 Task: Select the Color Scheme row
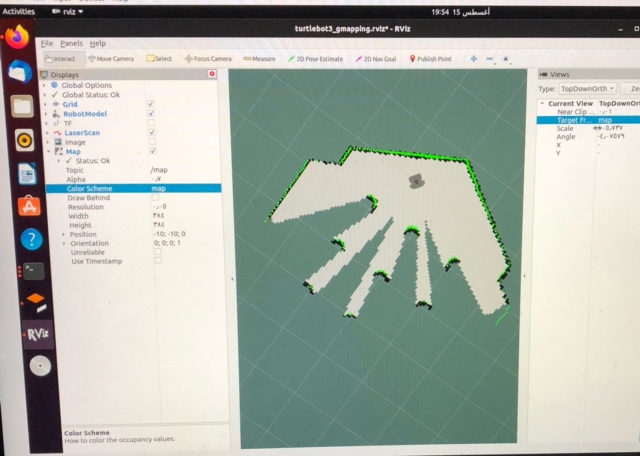pos(133,188)
